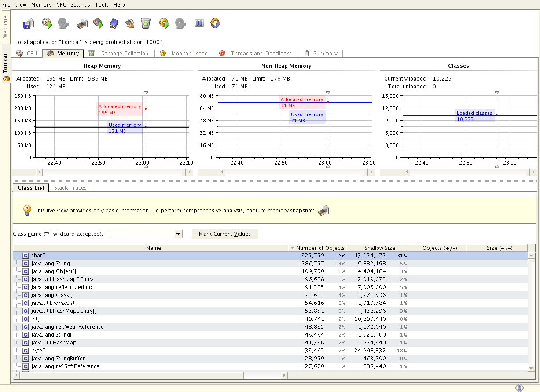Start monitor profiling gear play icon
The height and width of the screenshot is (392, 540).
click(x=164, y=23)
